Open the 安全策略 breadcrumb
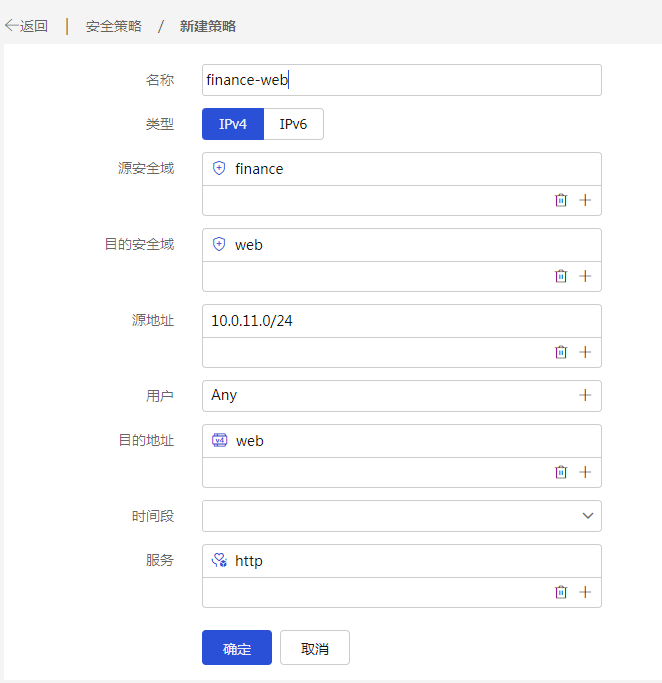Screen dimensions: 662x683 tap(113, 26)
